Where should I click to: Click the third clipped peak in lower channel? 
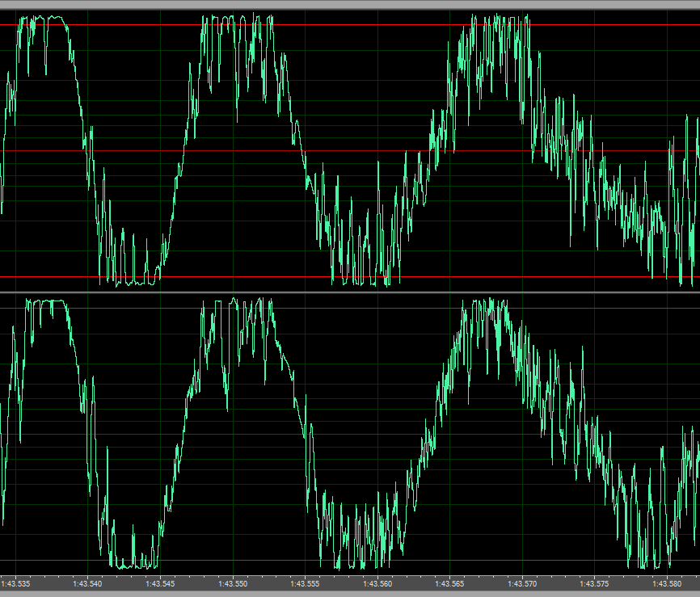tap(485, 304)
